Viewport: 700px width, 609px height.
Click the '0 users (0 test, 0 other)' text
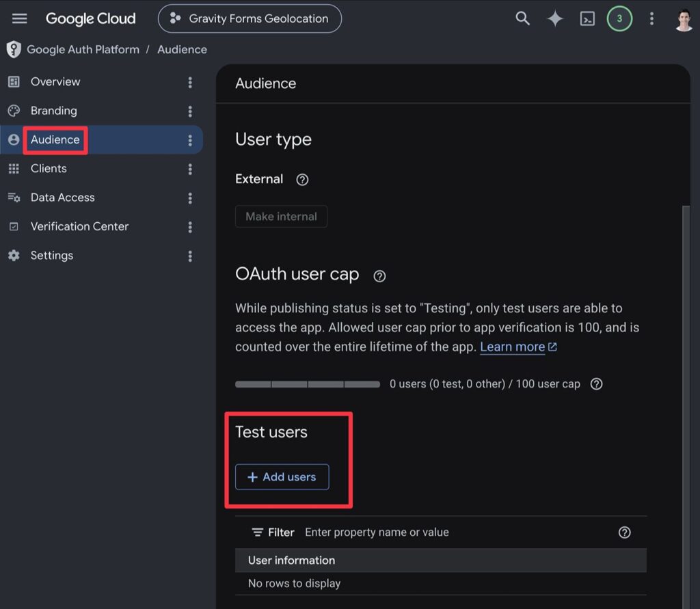(447, 384)
